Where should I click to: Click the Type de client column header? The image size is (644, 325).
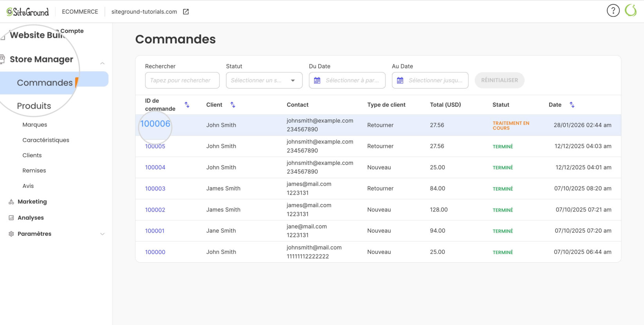386,105
